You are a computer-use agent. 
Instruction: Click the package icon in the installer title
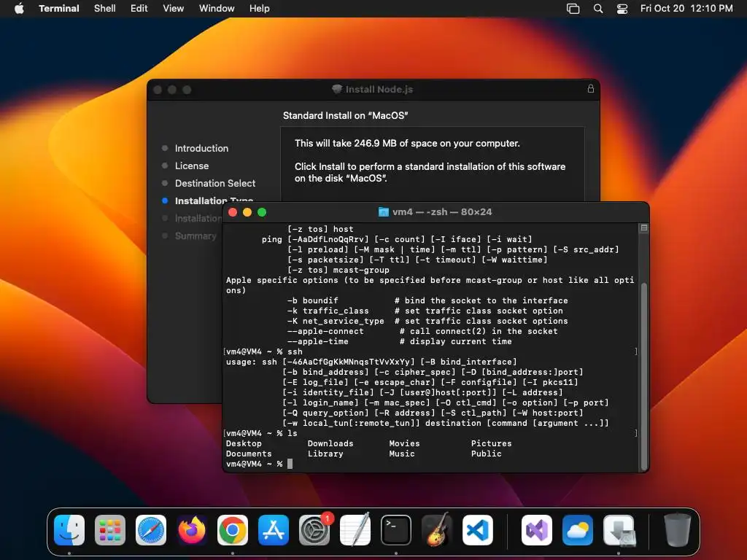pyautogui.click(x=337, y=89)
